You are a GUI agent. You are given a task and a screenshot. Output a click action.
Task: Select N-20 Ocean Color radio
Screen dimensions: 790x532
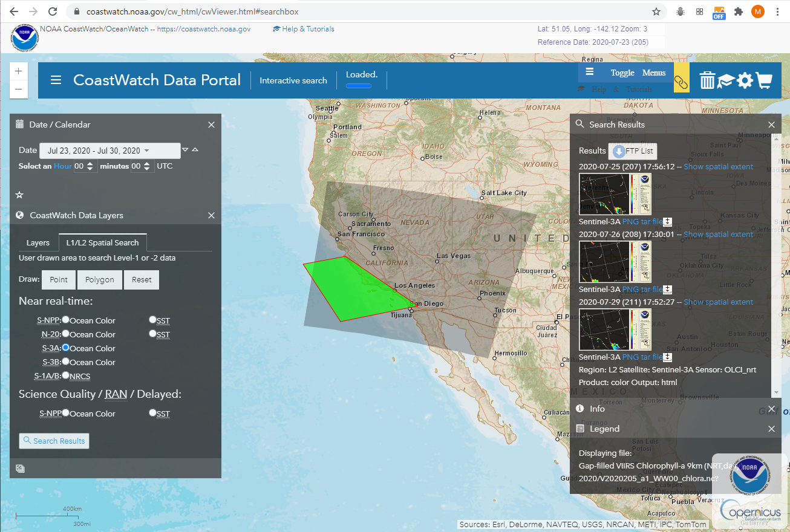(x=65, y=334)
